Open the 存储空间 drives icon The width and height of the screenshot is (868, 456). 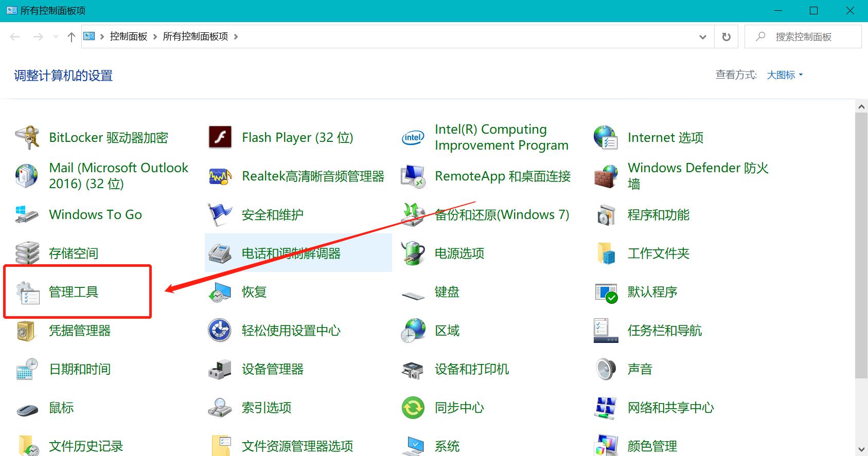[x=27, y=253]
